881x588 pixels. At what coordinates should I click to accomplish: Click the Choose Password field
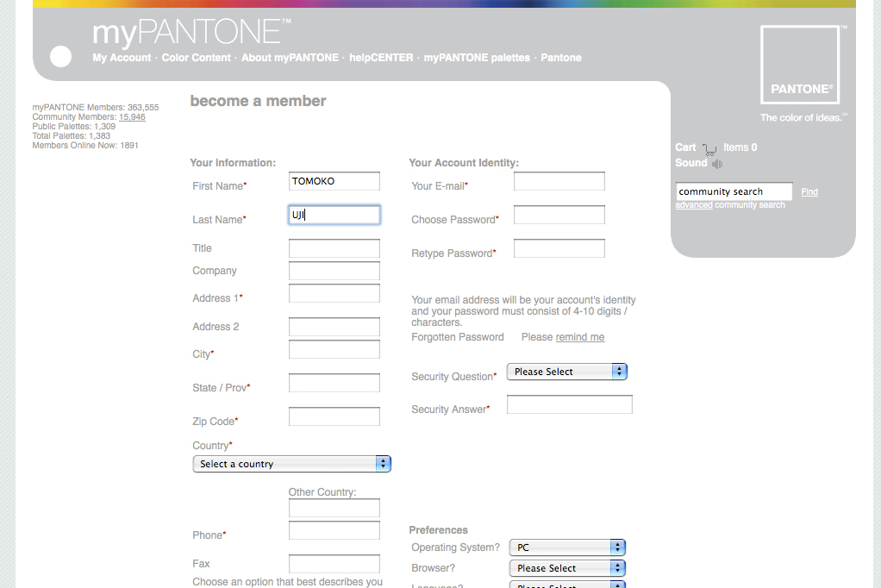pyautogui.click(x=559, y=215)
